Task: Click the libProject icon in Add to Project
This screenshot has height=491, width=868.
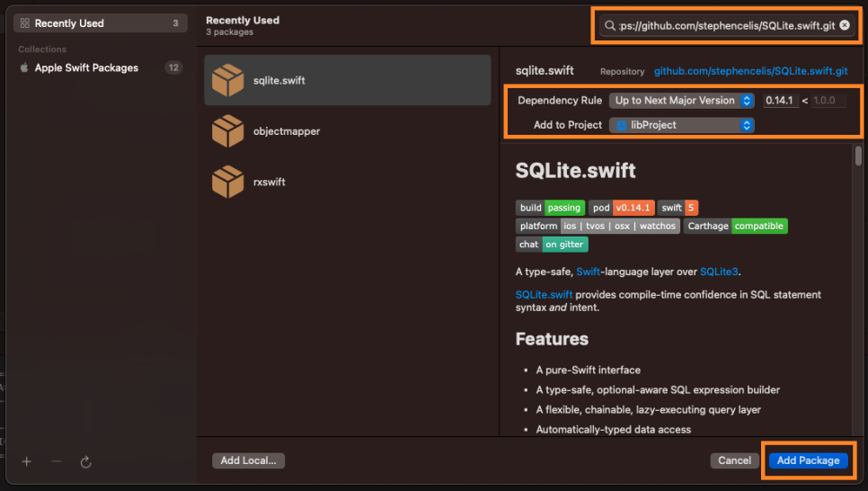Action: tap(621, 125)
